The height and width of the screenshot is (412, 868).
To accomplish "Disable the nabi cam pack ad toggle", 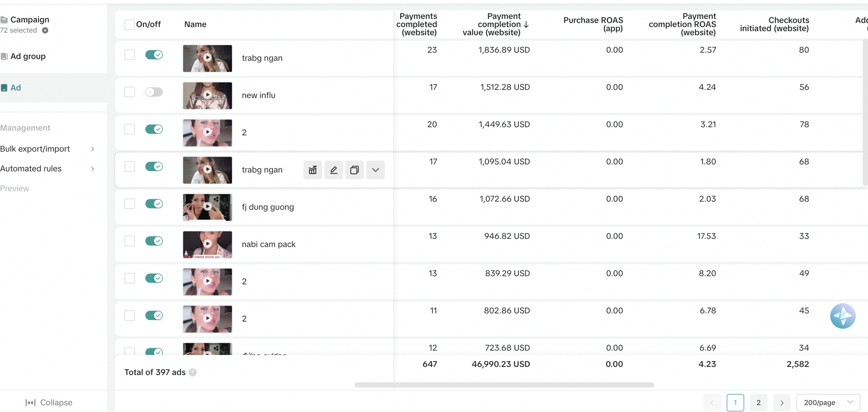I will [x=154, y=241].
